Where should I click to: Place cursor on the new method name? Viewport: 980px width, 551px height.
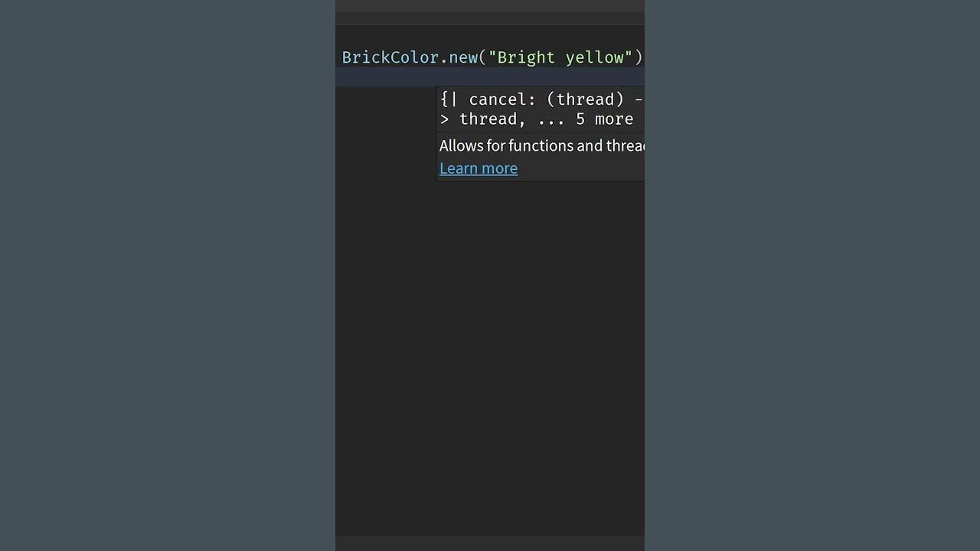point(463,57)
